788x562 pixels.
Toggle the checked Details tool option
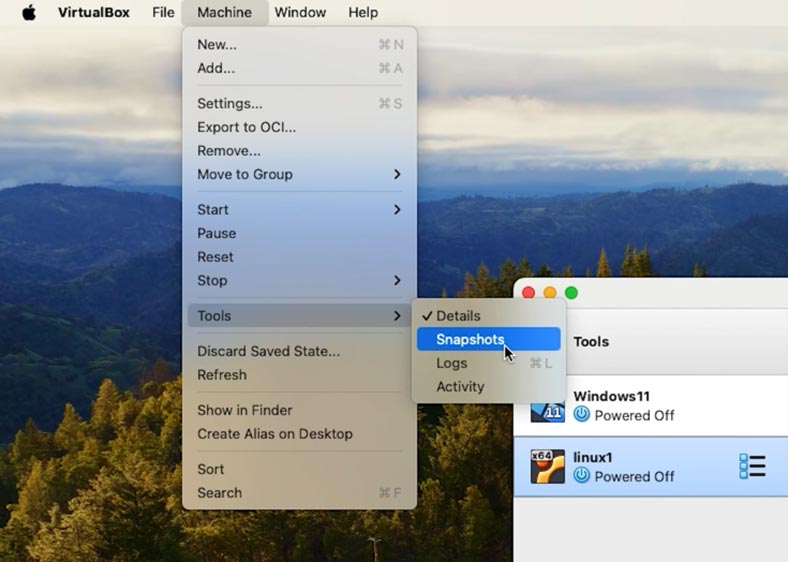488,316
